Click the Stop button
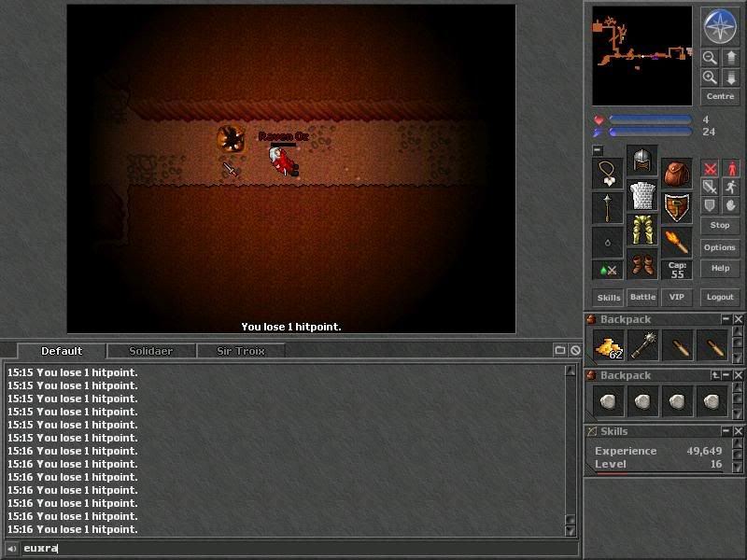 click(x=720, y=225)
